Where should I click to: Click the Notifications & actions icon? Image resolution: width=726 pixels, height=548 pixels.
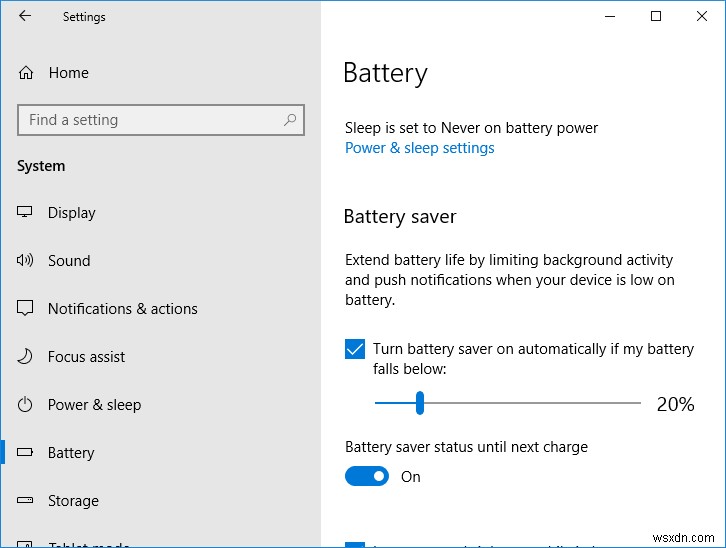click(x=26, y=309)
